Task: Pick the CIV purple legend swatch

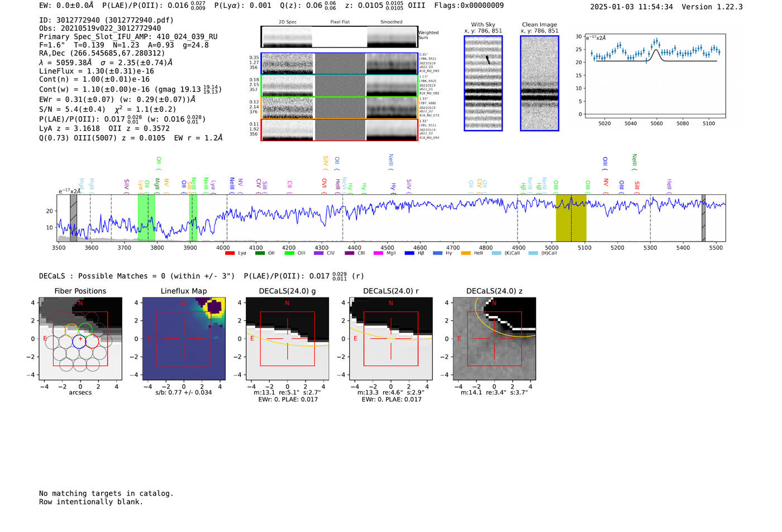Action: tap(319, 253)
